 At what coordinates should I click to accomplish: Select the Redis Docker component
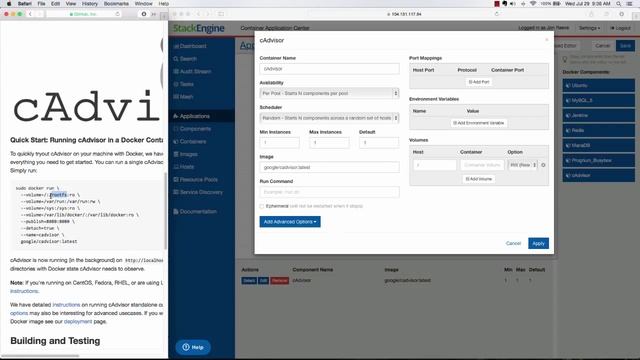pyautogui.click(x=598, y=130)
